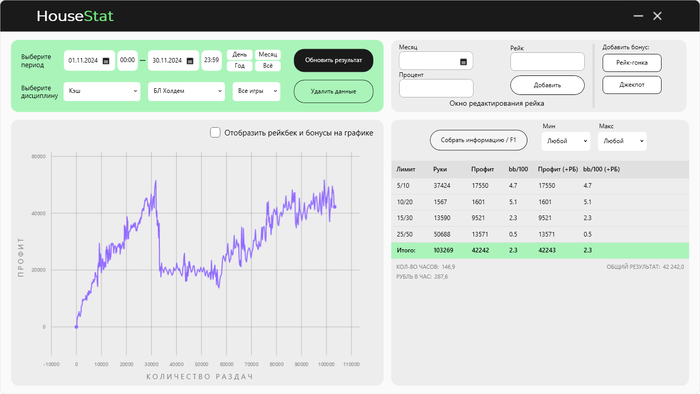This screenshot has width=700, height=394.
Task: Close the HouseStat window
Action: 657,16
